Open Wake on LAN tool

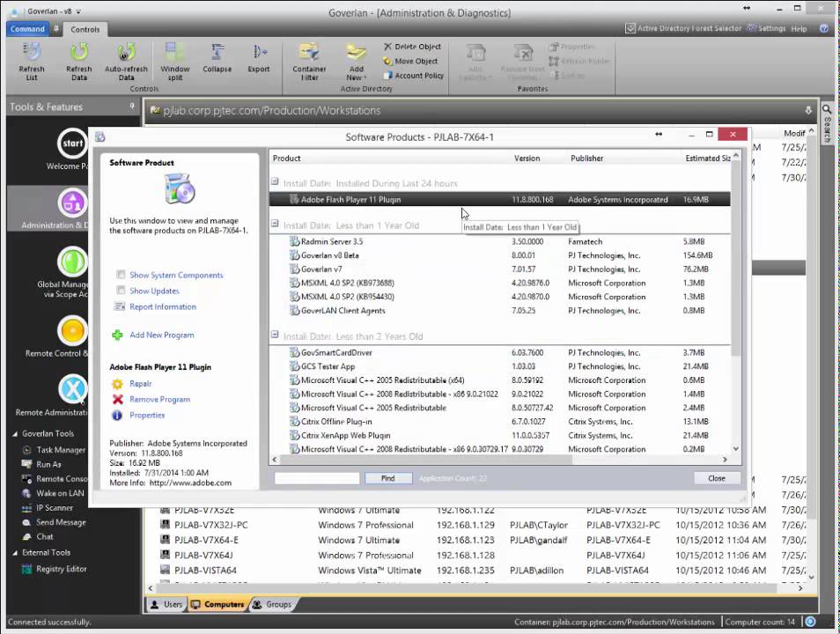pyautogui.click(x=53, y=493)
